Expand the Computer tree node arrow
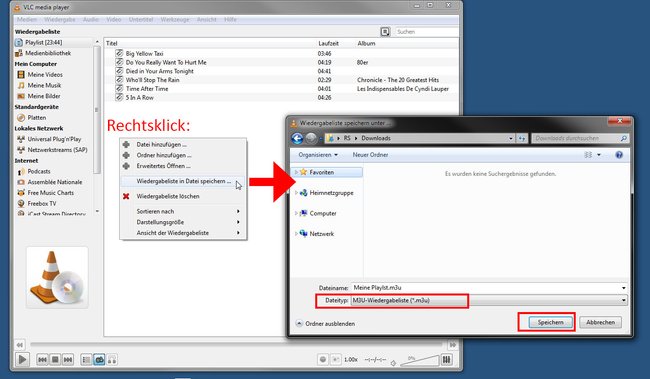650x379 pixels. tap(296, 213)
